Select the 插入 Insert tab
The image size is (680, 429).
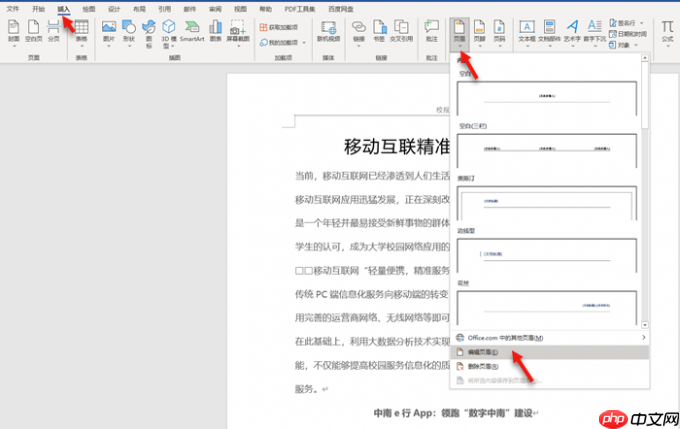(x=63, y=9)
